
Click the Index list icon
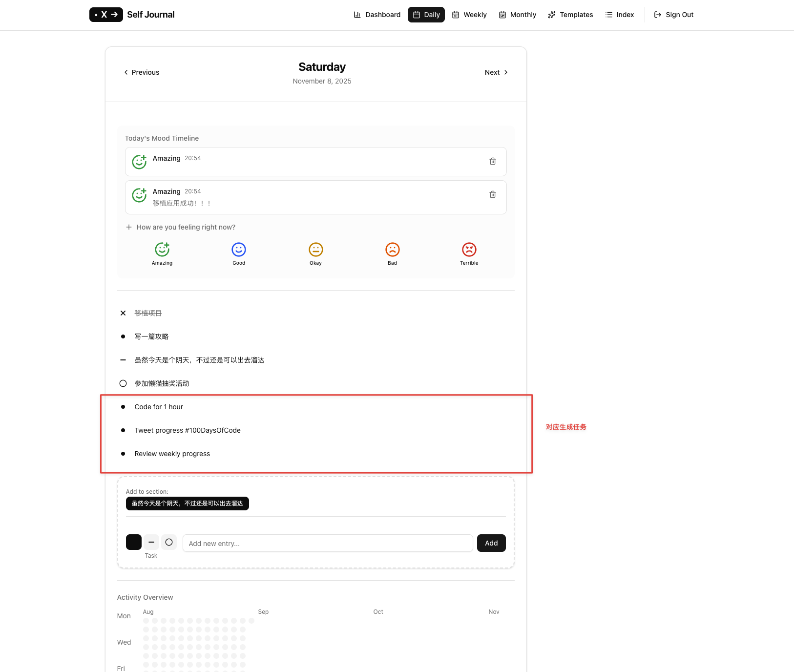click(x=609, y=15)
